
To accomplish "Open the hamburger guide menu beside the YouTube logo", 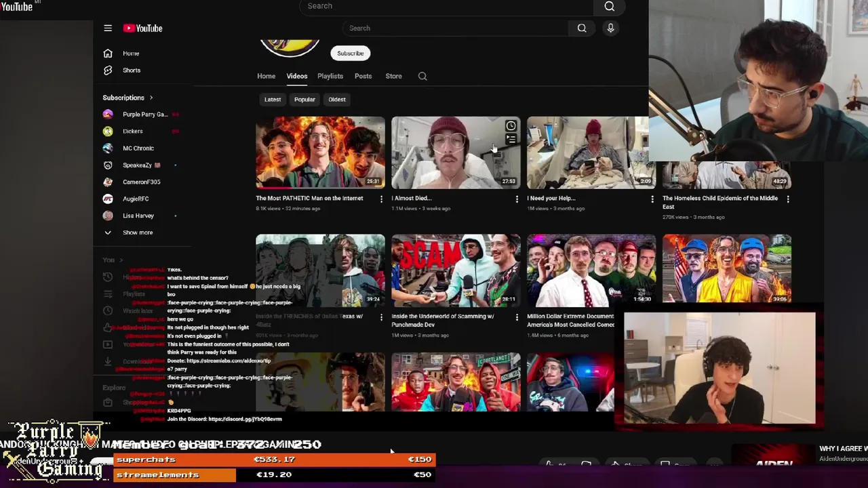I will tap(108, 28).
